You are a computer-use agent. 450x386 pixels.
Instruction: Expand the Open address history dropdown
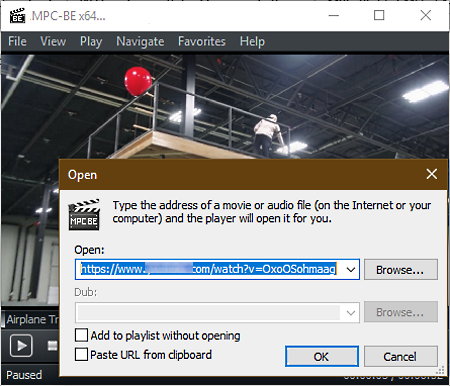click(351, 269)
